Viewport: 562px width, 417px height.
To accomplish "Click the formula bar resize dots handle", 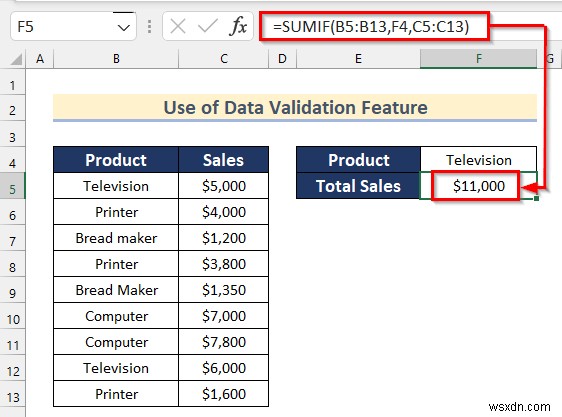I will point(149,27).
